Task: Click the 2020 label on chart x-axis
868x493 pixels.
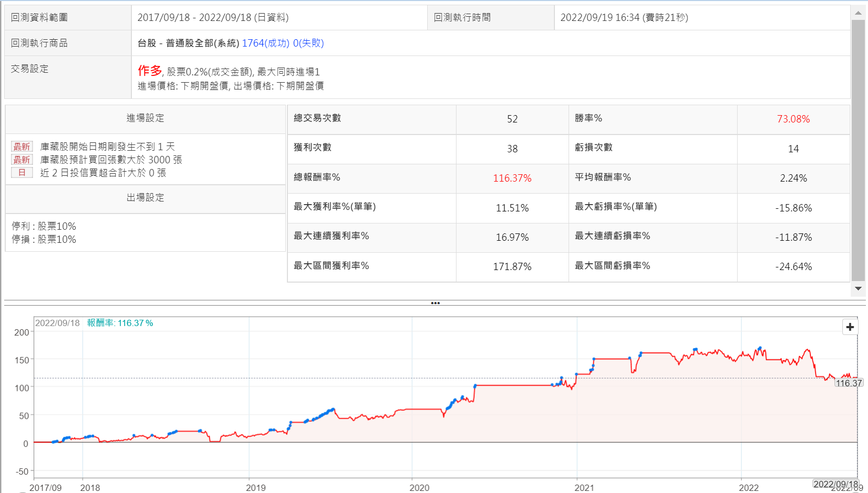Action: coord(419,488)
